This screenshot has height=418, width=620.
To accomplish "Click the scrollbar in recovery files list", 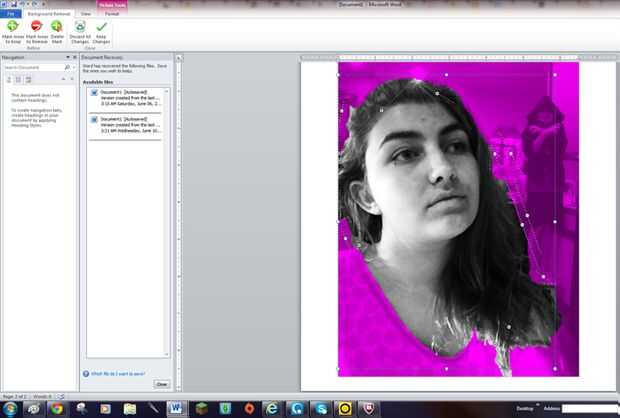I will (x=166, y=222).
